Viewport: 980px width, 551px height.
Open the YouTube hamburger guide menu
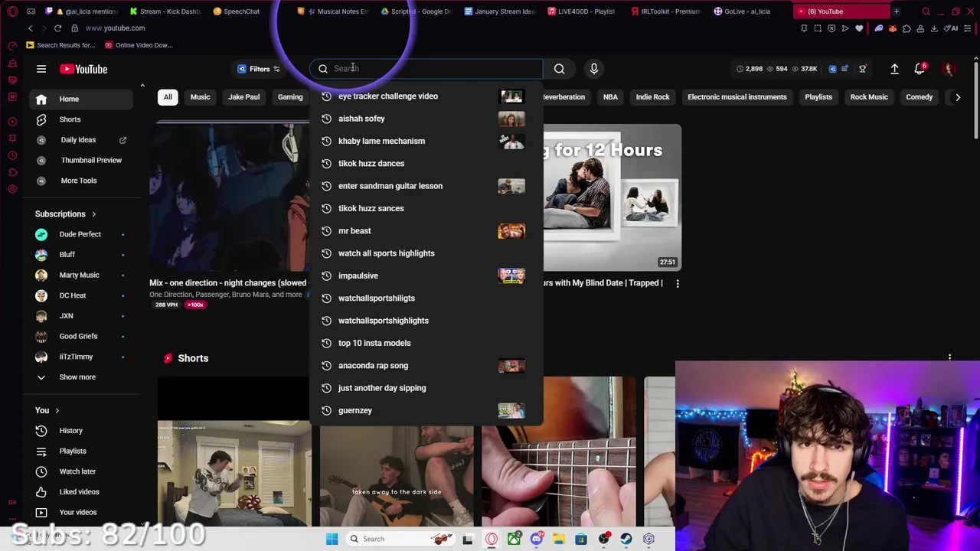click(41, 69)
